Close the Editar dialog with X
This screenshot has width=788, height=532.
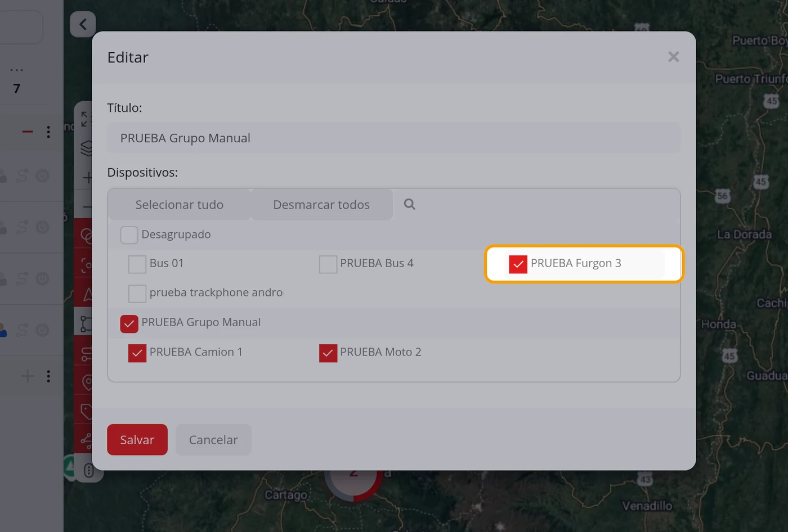(x=674, y=57)
